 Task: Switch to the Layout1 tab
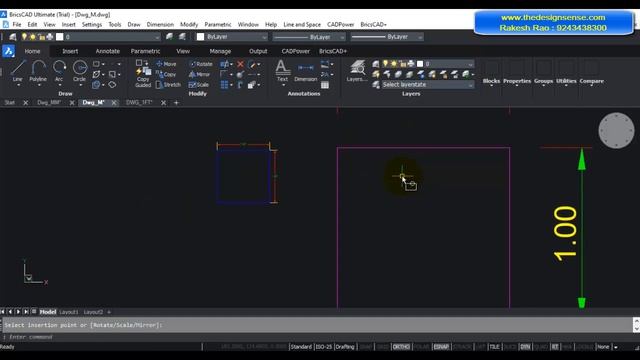[x=69, y=312]
